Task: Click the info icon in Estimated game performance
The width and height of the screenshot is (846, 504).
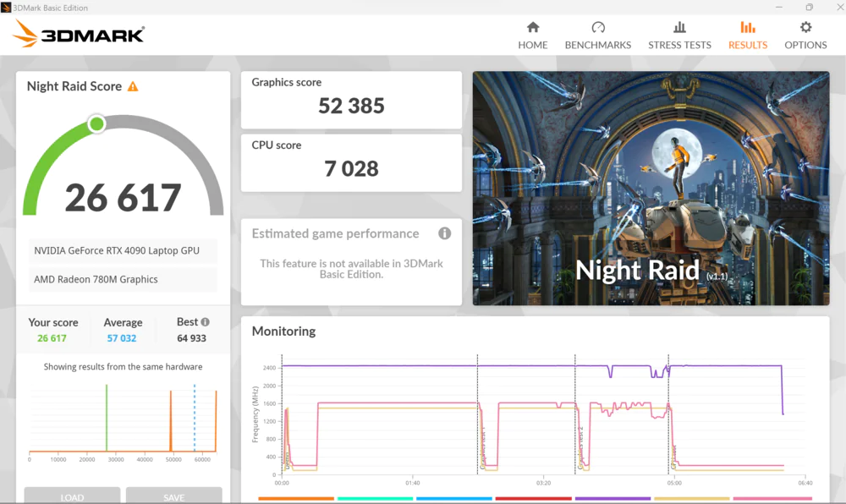Action: coord(445,233)
